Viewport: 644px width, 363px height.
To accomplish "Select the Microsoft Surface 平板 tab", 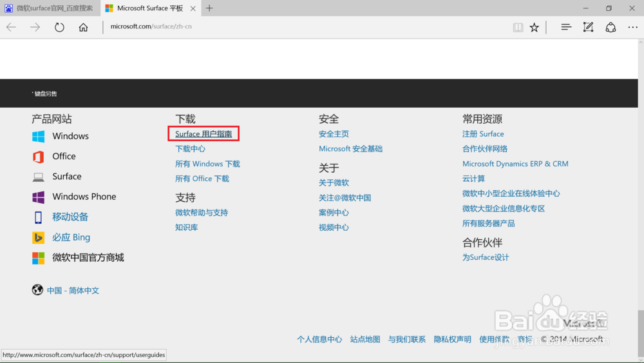I will click(150, 8).
